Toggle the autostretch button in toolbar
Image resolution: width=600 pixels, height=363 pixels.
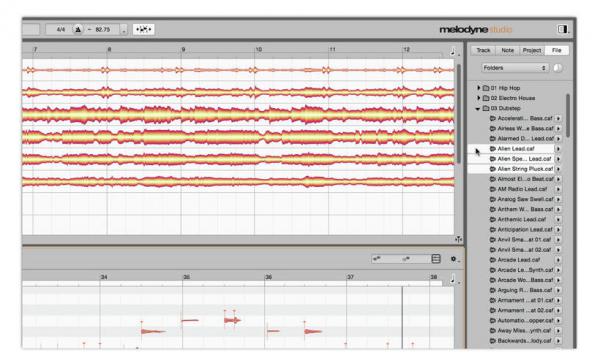(x=144, y=29)
